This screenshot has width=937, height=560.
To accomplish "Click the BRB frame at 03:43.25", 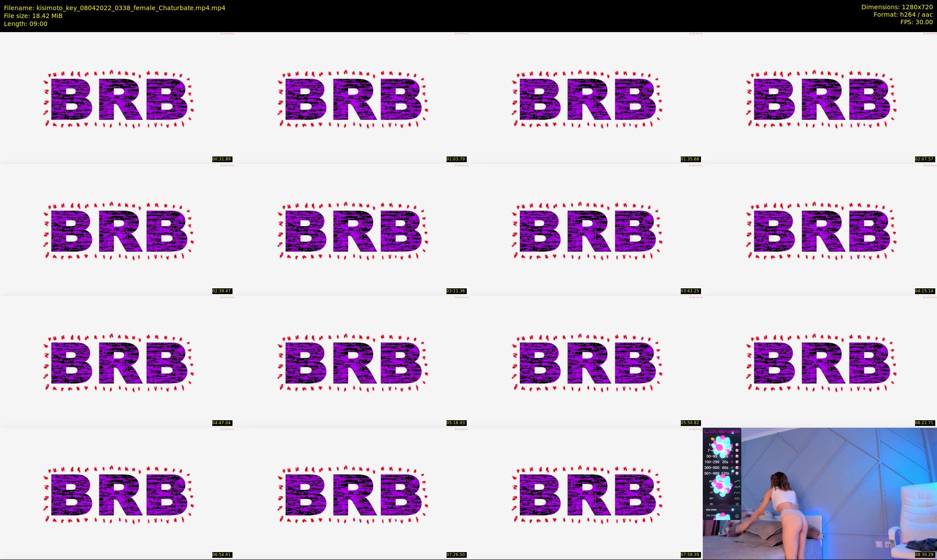I will [x=585, y=229].
